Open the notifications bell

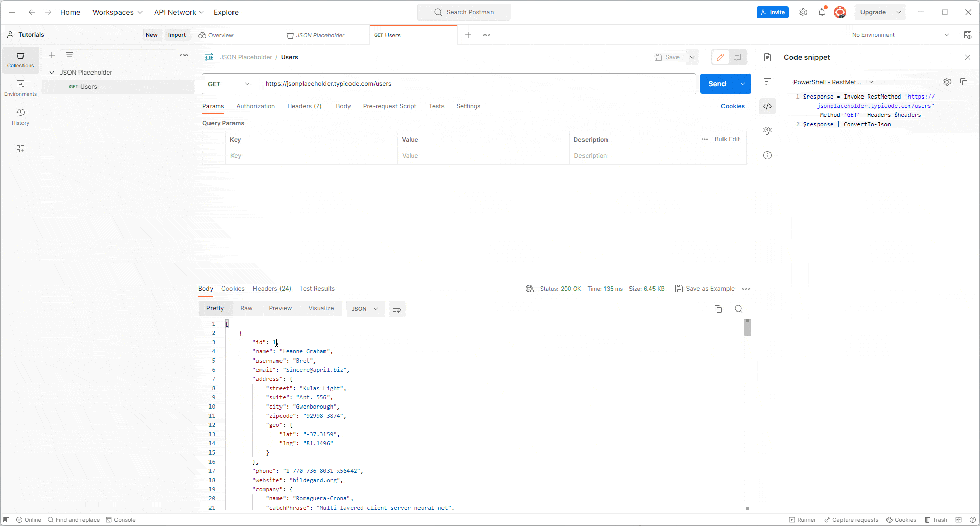tap(822, 12)
